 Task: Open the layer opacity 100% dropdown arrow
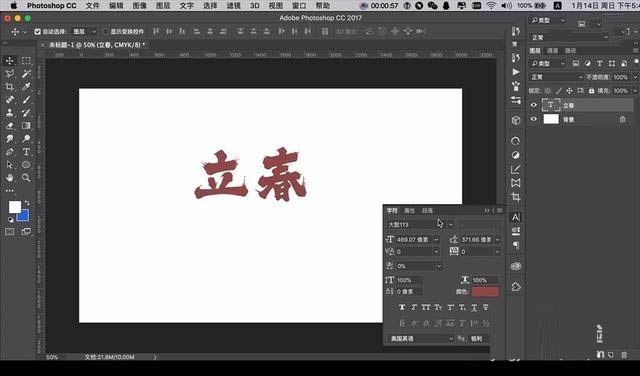pos(635,77)
